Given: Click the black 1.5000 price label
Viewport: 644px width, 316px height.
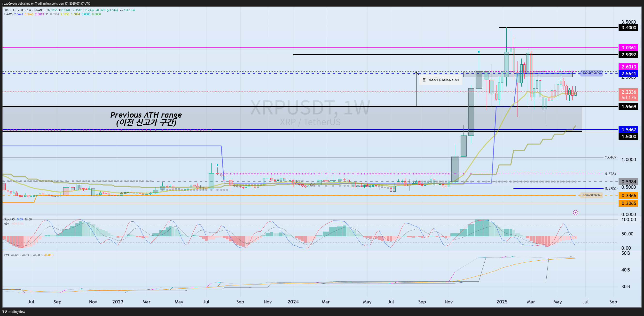Looking at the screenshot, I should tap(628, 136).
